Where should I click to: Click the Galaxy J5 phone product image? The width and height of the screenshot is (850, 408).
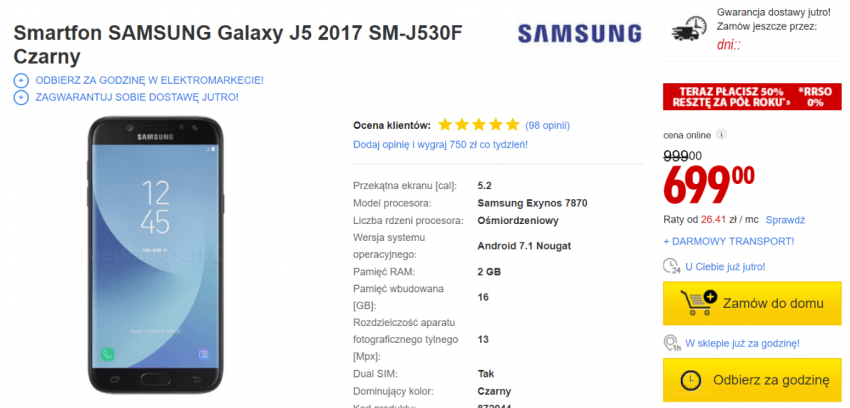tap(156, 255)
